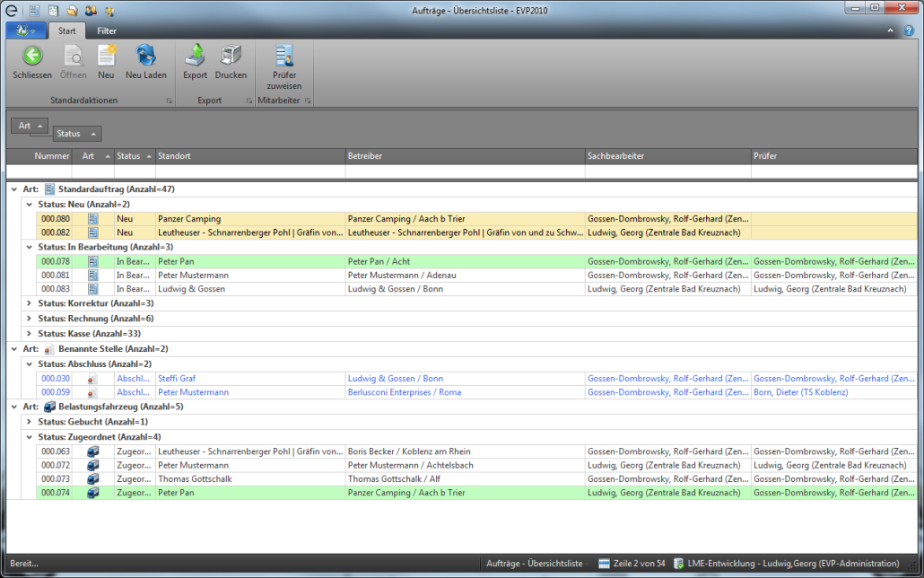Image resolution: width=924 pixels, height=578 pixels.
Task: Click the worker with paper quick access icon
Action: [109, 11]
